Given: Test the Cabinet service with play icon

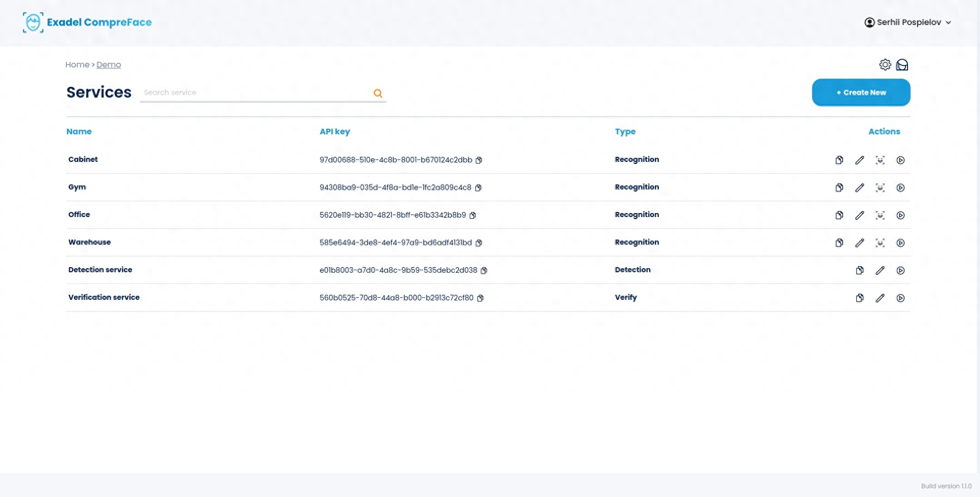Looking at the screenshot, I should pos(900,160).
